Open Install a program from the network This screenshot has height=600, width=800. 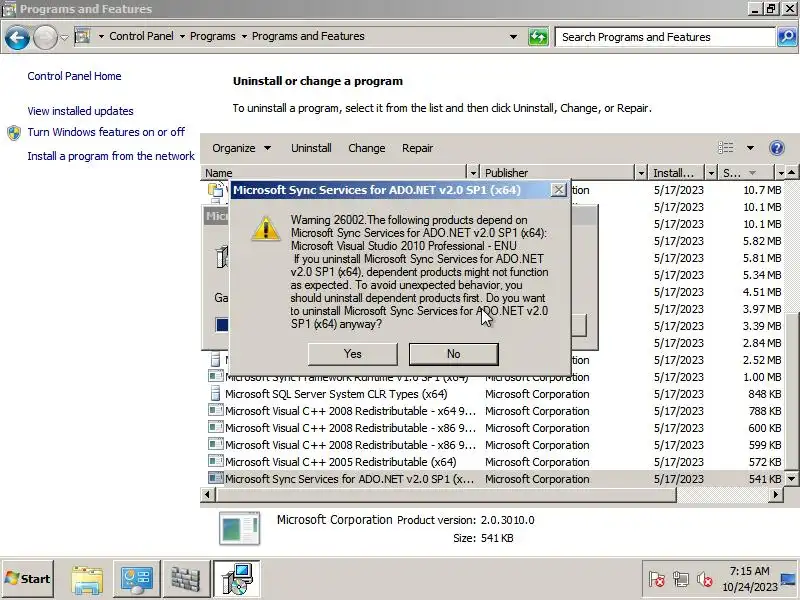click(x=111, y=156)
